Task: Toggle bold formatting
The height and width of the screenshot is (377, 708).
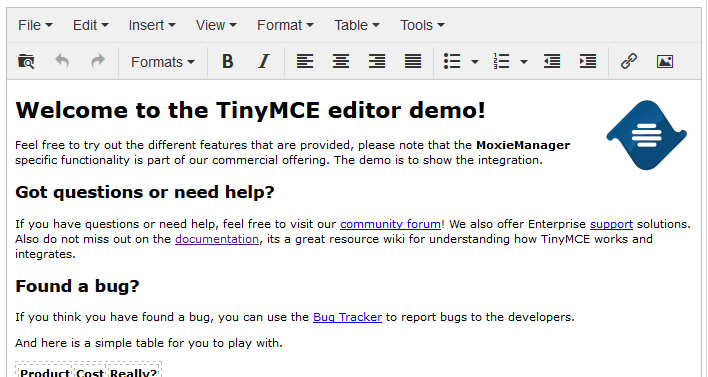Action: point(228,61)
